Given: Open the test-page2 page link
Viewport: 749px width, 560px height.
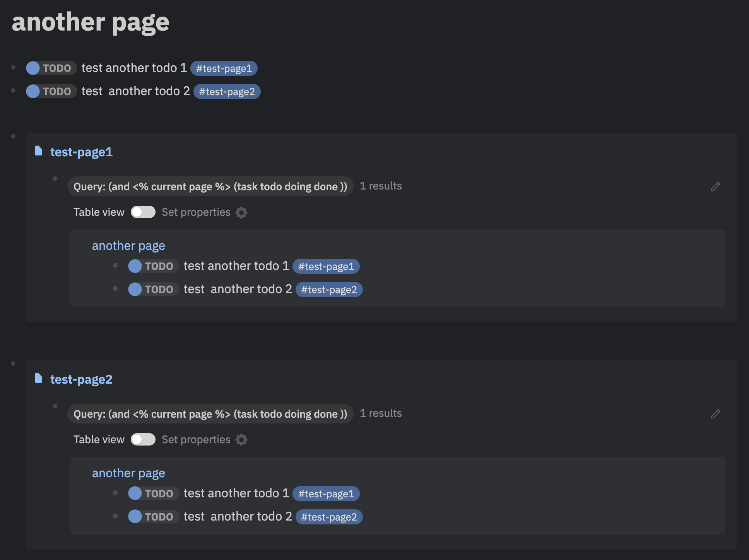Looking at the screenshot, I should tap(81, 379).
